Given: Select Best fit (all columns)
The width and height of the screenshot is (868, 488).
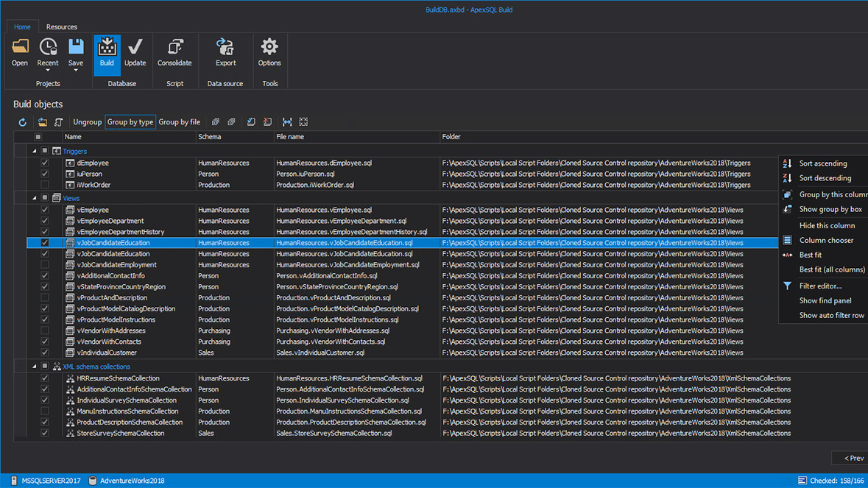Looking at the screenshot, I should (x=824, y=269).
